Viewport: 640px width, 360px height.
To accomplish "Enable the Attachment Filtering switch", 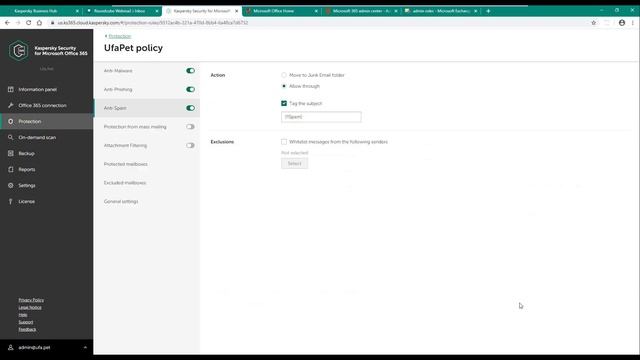I will click(x=190, y=145).
